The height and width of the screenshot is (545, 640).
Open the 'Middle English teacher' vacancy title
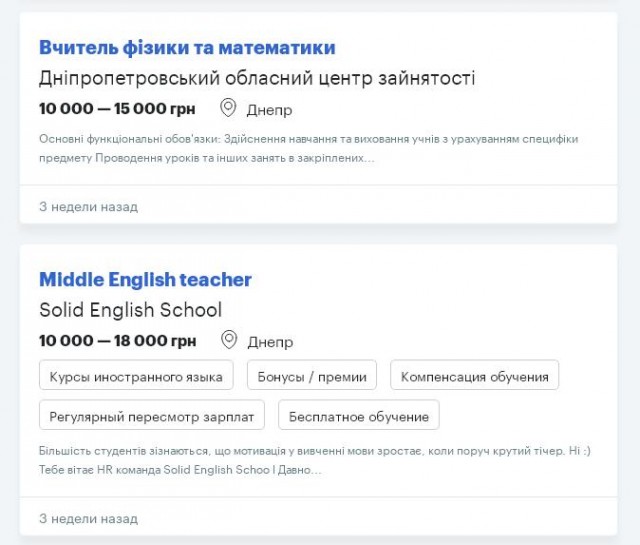(145, 280)
